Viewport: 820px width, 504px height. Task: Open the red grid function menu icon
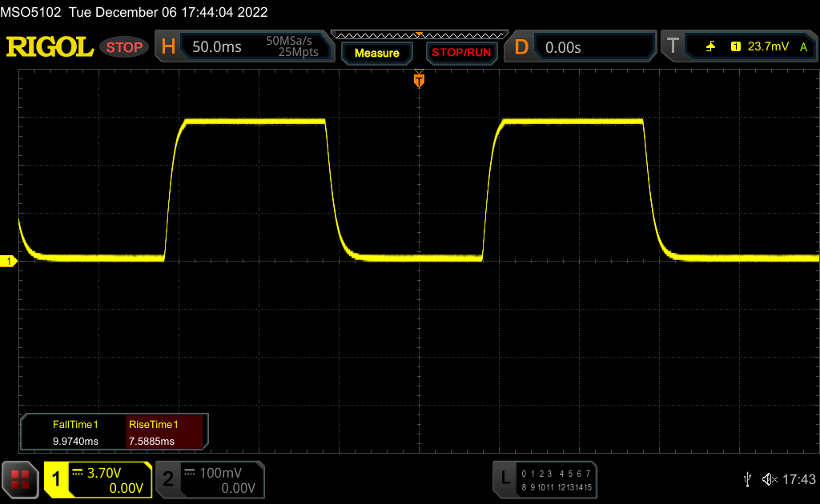pos(20,479)
